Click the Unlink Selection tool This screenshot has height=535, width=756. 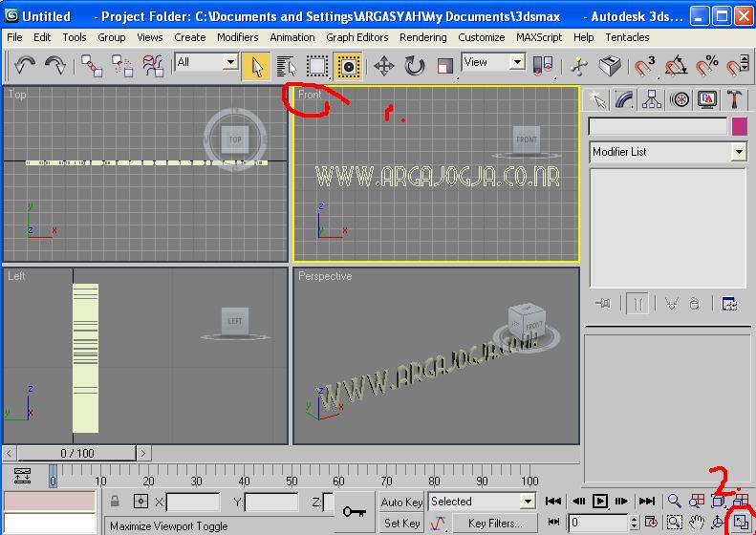click(122, 66)
